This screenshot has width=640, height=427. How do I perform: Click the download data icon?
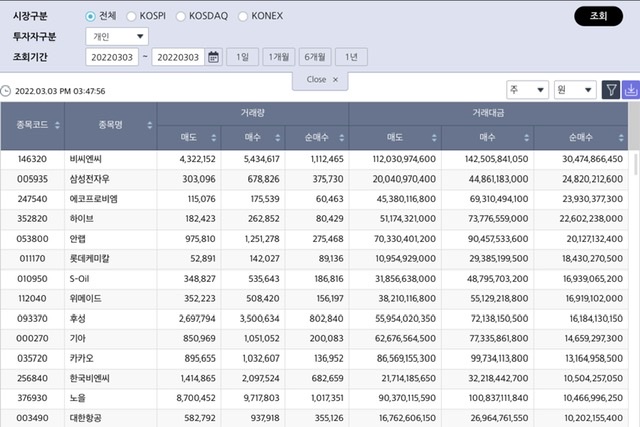coord(631,90)
